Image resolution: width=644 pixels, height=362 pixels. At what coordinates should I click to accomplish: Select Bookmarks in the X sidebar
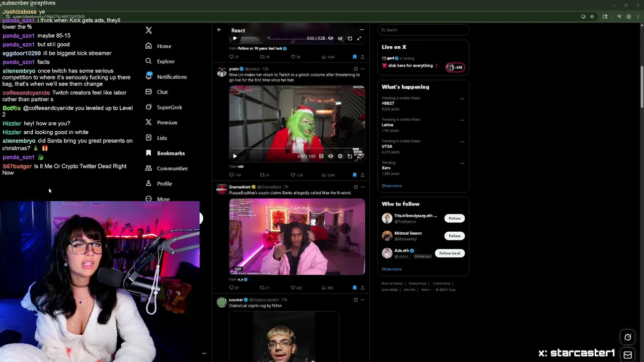click(x=165, y=153)
